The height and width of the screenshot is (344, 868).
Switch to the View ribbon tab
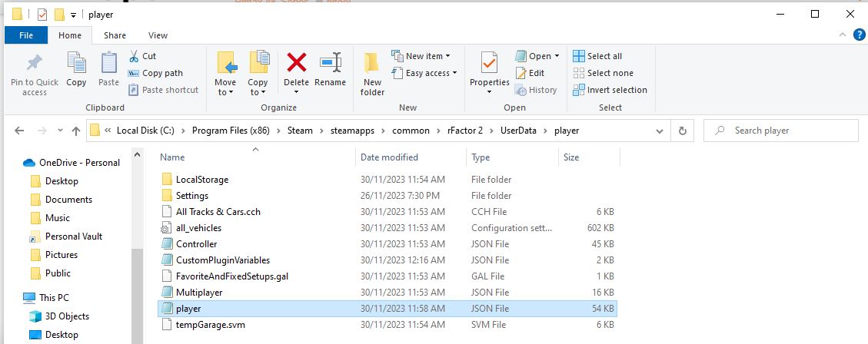(158, 35)
